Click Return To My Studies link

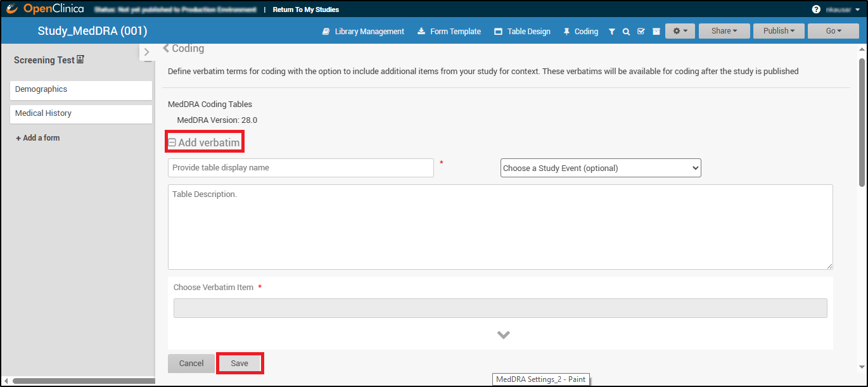[305, 10]
